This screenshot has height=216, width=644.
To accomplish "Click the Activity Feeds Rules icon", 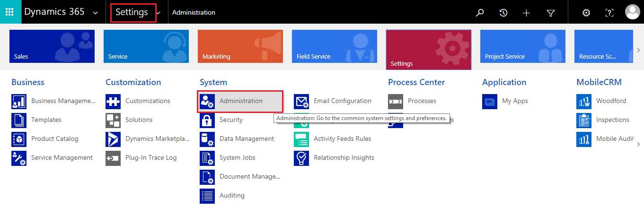I will pos(301,139).
